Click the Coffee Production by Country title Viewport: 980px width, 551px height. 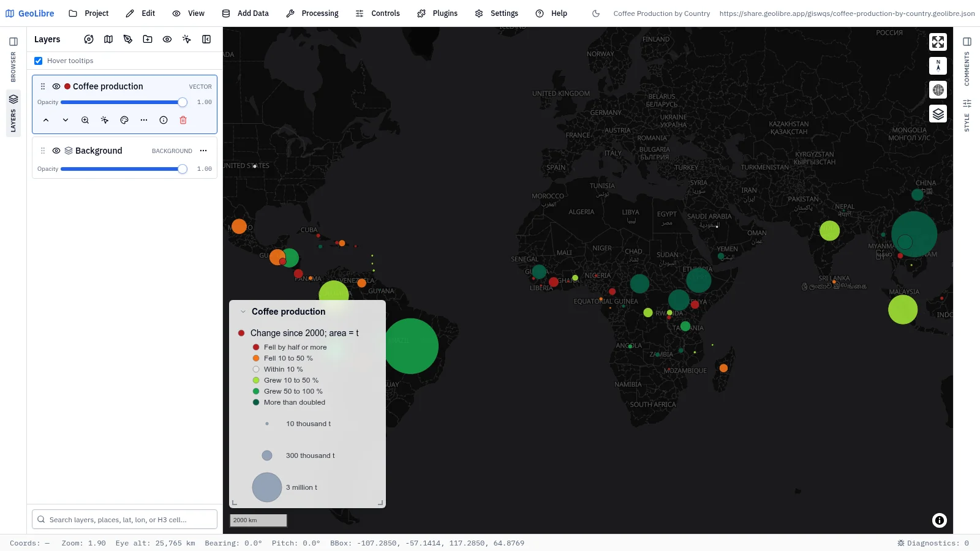click(x=661, y=13)
